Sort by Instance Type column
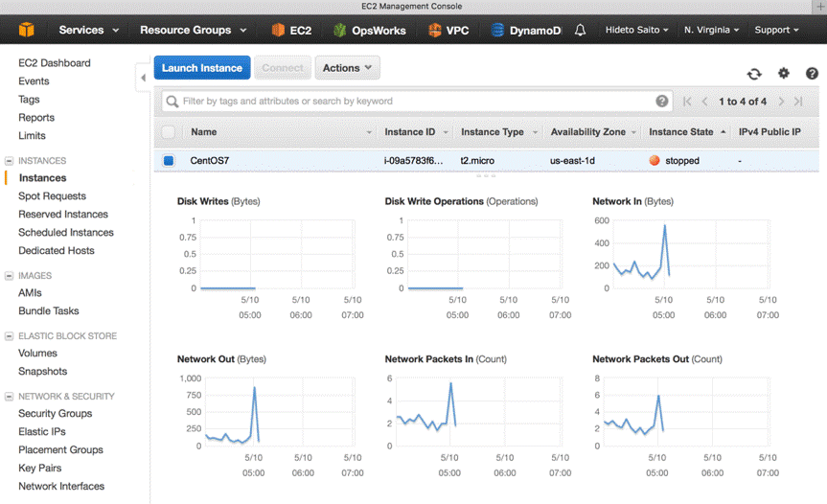The width and height of the screenshot is (827, 504). (493, 132)
